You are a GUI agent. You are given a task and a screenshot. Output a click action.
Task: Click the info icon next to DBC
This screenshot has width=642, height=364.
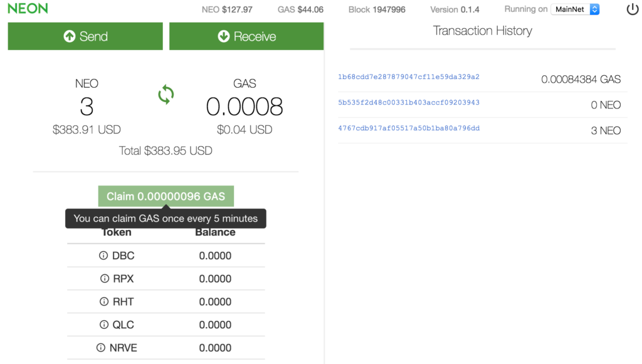point(103,255)
